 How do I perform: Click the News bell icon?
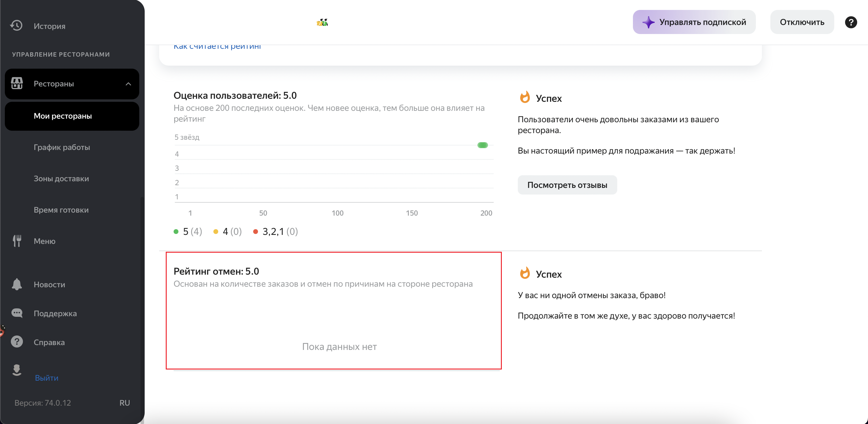pos(17,284)
